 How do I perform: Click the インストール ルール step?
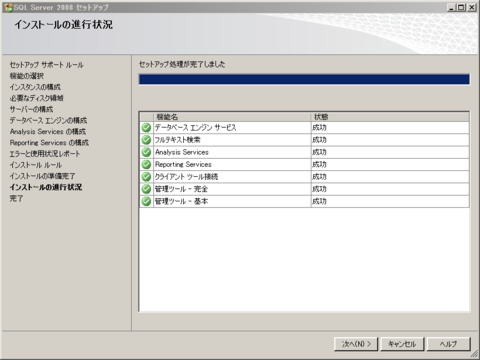tap(36, 165)
